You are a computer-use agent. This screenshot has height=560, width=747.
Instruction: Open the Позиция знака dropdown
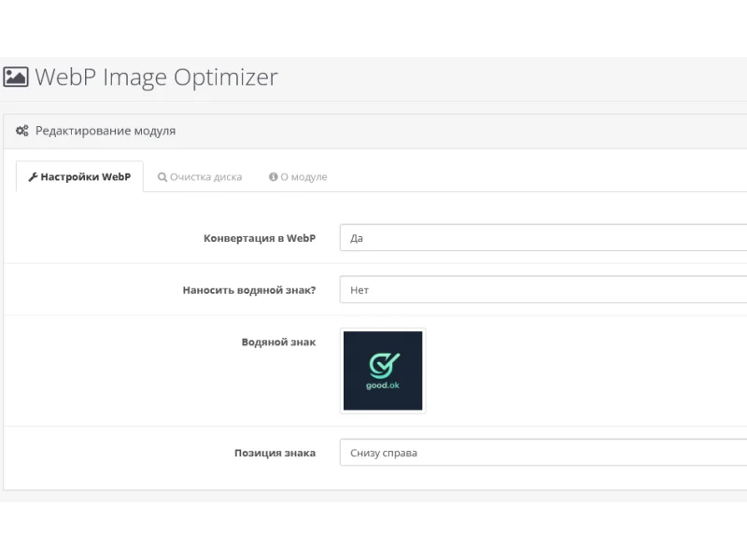tap(543, 454)
